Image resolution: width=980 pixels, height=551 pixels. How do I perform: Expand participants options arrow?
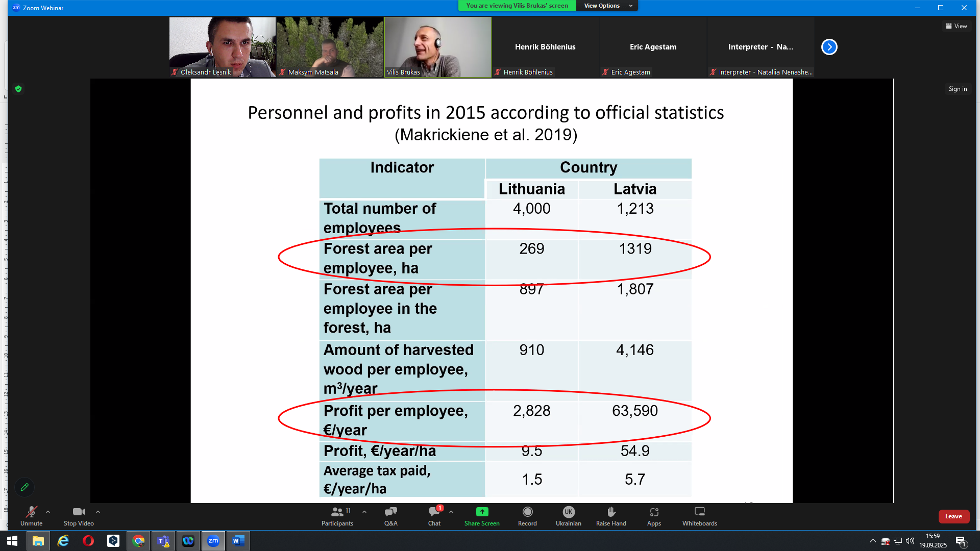tap(364, 512)
